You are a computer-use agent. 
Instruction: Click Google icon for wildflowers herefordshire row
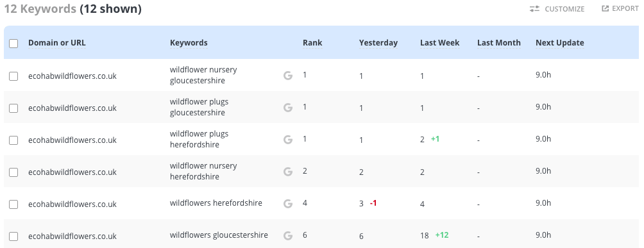[x=288, y=204]
